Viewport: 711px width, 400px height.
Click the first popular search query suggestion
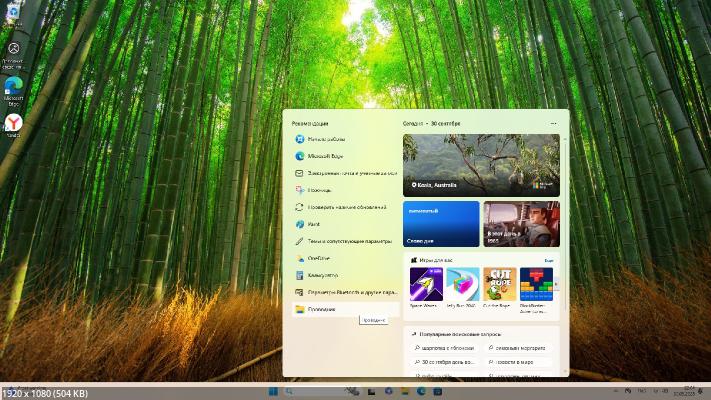445,348
